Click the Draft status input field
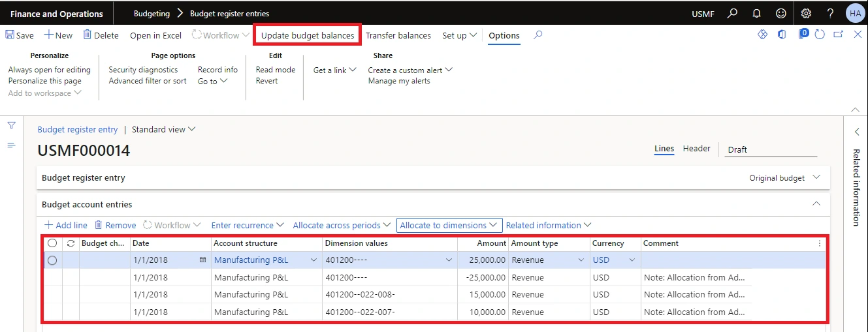This screenshot has width=868, height=332. (x=771, y=149)
